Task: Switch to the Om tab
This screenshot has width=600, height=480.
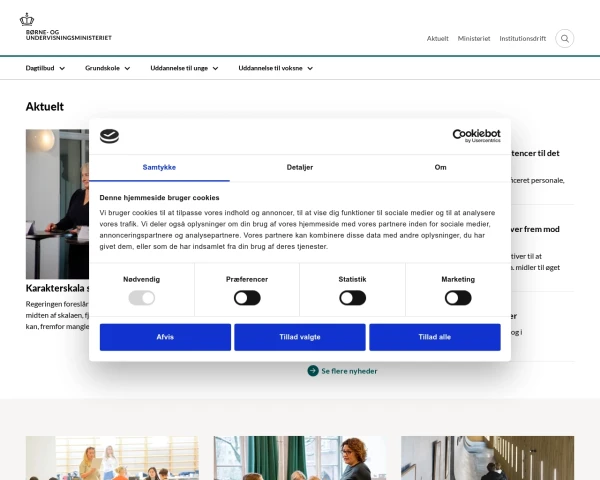Action: coord(440,168)
